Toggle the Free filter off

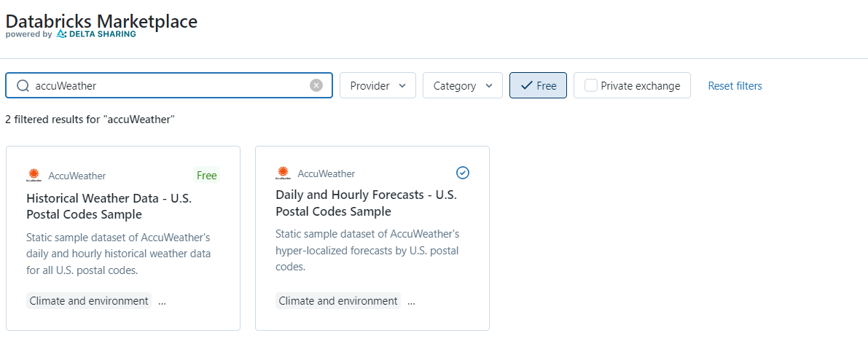(x=538, y=85)
